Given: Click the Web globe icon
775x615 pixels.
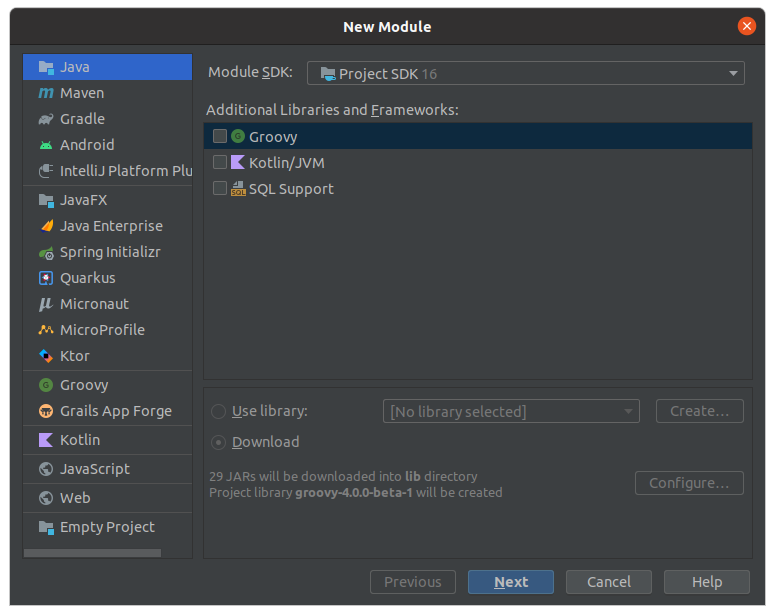Looking at the screenshot, I should click(46, 498).
